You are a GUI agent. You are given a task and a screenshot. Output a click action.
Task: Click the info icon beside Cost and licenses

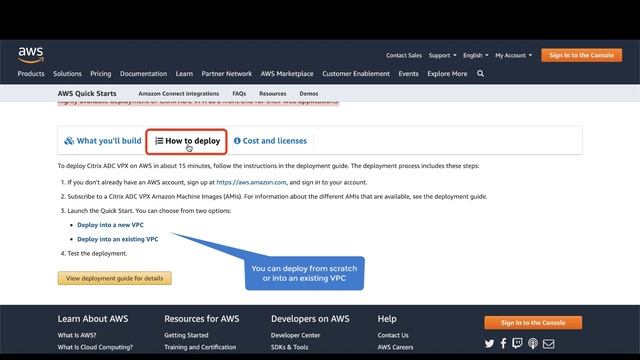(237, 141)
